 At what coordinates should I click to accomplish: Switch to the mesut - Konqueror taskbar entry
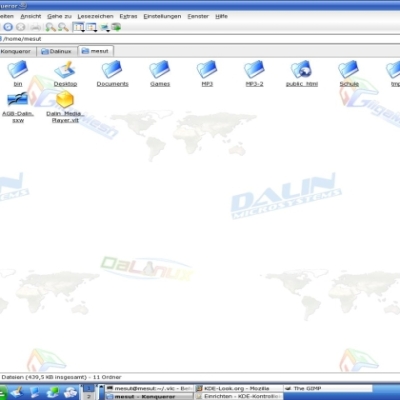(x=149, y=396)
